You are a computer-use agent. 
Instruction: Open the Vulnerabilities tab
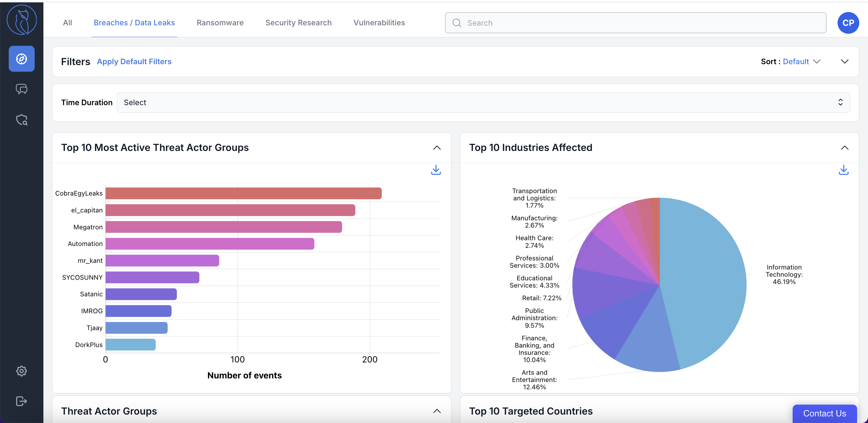[379, 23]
